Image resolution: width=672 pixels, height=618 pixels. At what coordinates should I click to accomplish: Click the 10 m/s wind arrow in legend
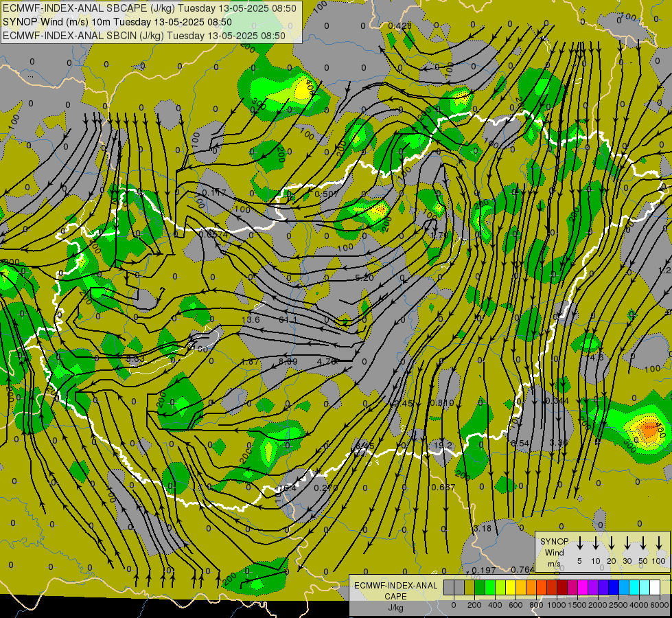pos(595,542)
